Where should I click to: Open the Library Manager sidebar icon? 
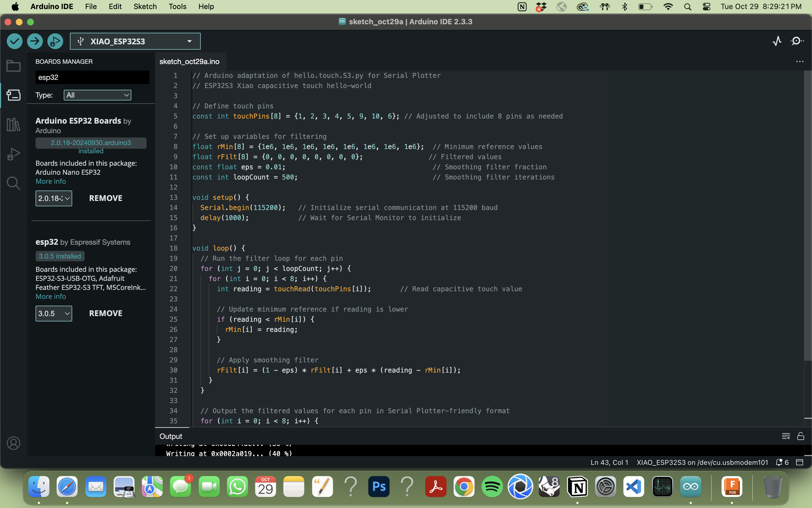(x=14, y=125)
